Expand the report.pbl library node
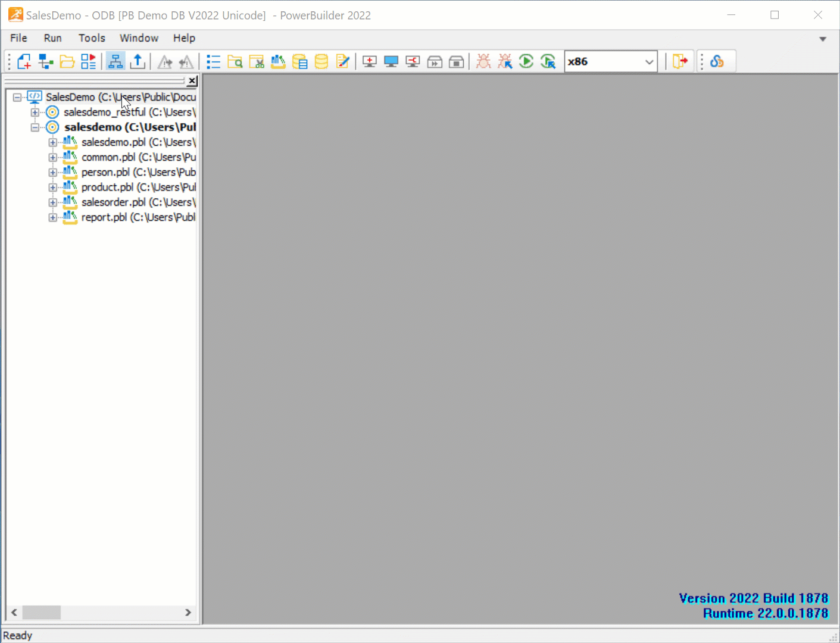This screenshot has width=840, height=643. [x=53, y=217]
